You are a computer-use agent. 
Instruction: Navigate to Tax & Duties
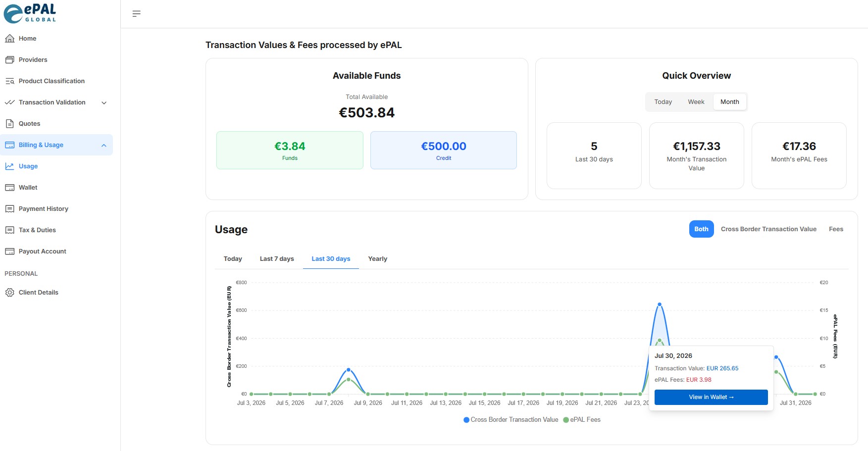(x=56, y=230)
